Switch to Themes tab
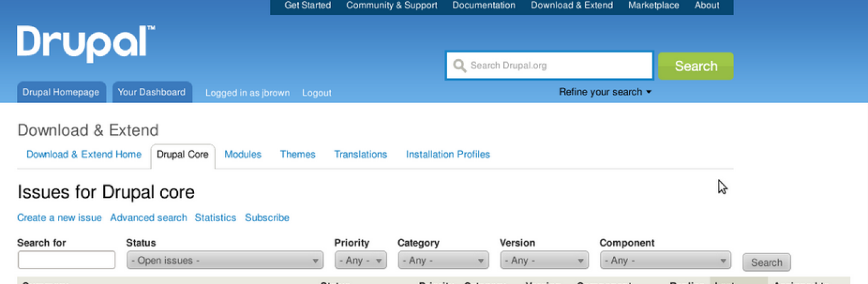 click(298, 154)
